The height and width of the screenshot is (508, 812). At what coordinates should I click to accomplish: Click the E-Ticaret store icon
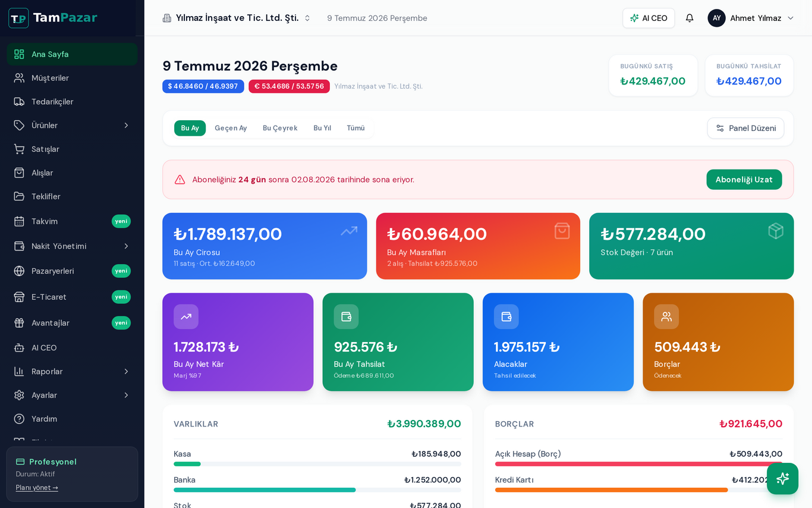19,297
